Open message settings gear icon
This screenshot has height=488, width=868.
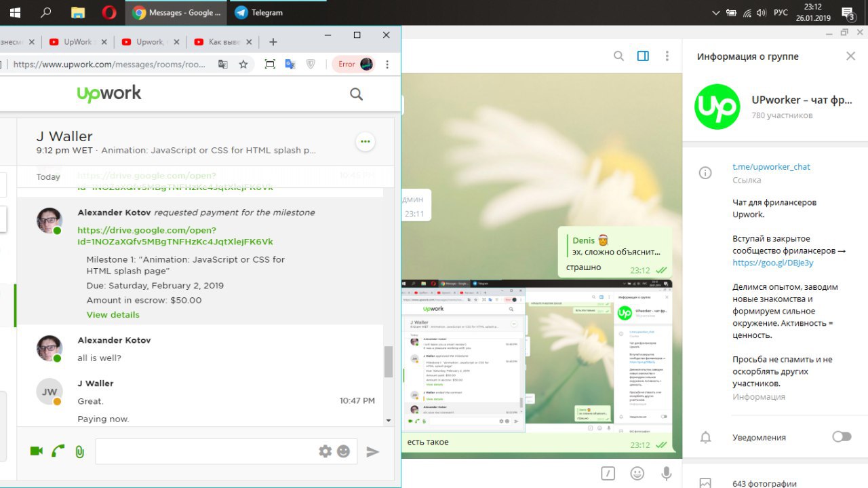325,451
